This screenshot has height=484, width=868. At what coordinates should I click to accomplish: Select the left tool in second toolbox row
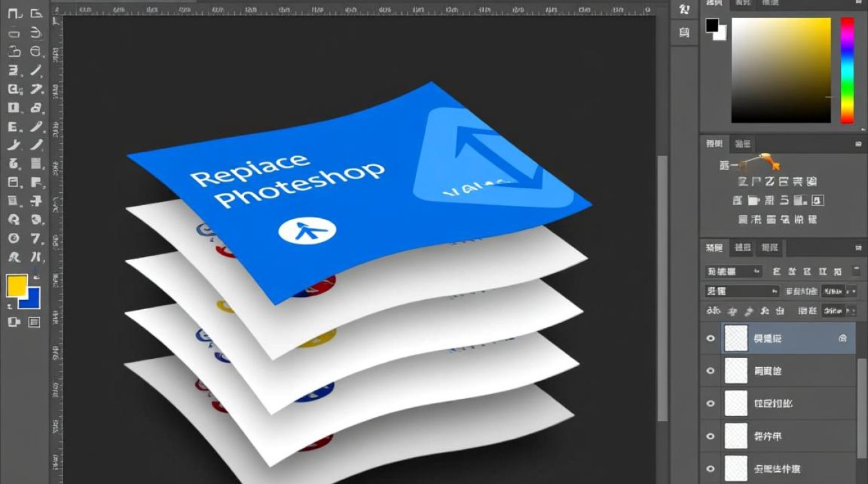click(14, 32)
